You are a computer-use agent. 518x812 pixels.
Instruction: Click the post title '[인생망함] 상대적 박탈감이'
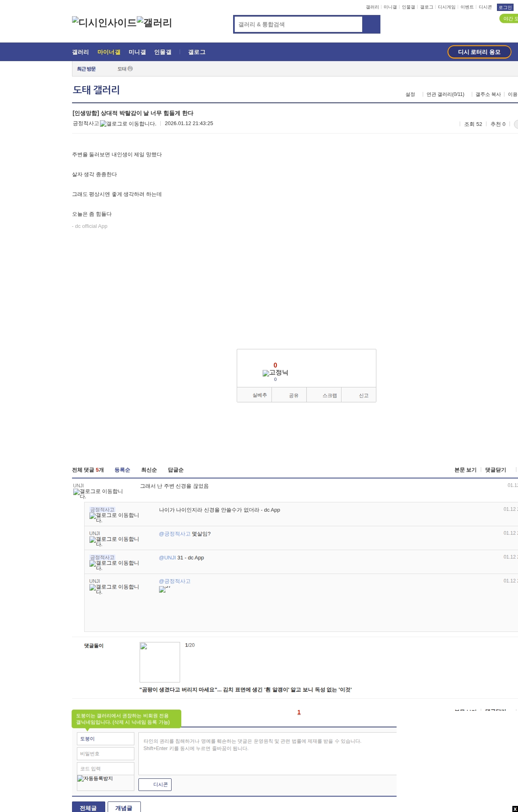point(133,113)
